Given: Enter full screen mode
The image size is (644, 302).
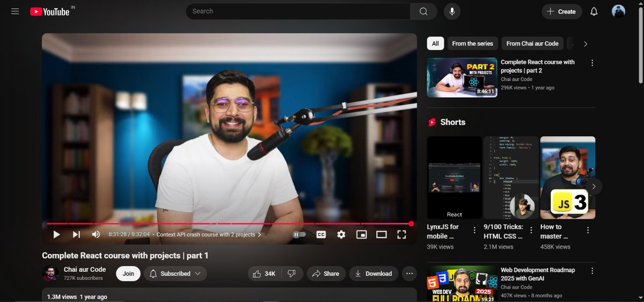Looking at the screenshot, I should tap(401, 234).
